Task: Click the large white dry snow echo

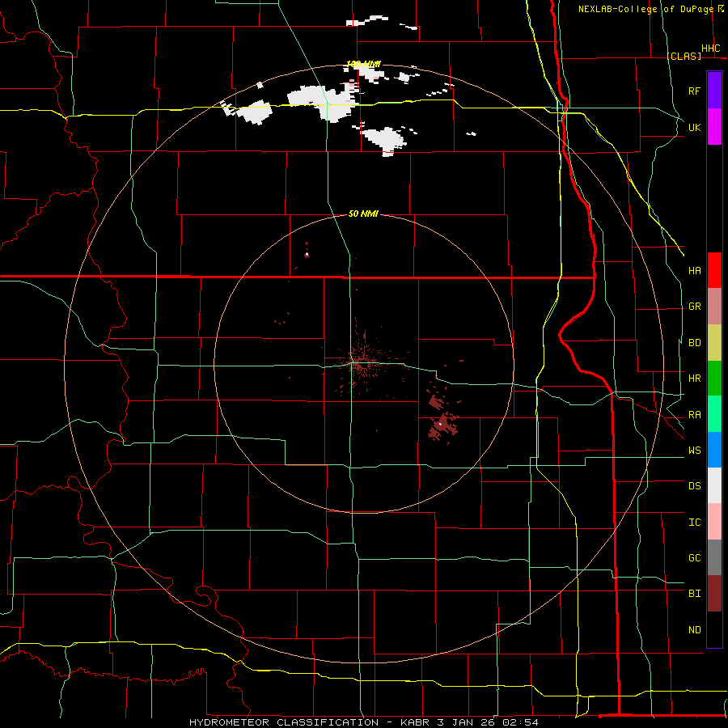Action: click(x=323, y=103)
